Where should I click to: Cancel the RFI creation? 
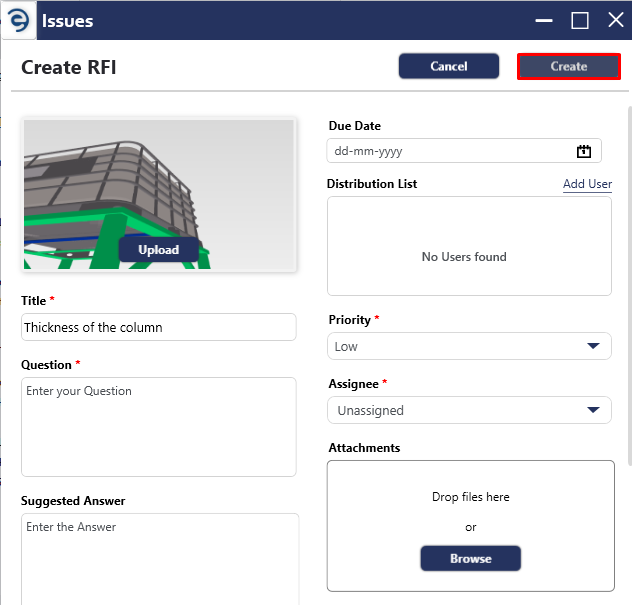(449, 66)
